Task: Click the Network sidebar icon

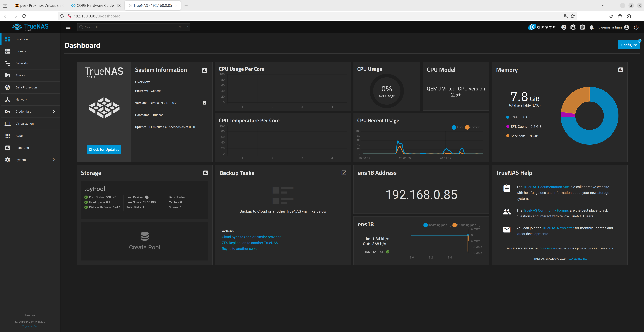Action: point(8,99)
